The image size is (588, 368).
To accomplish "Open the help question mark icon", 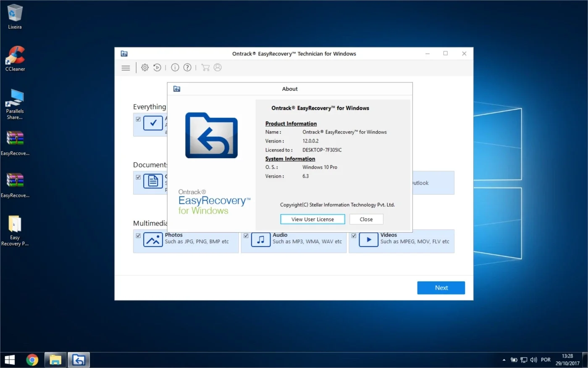I will [187, 67].
